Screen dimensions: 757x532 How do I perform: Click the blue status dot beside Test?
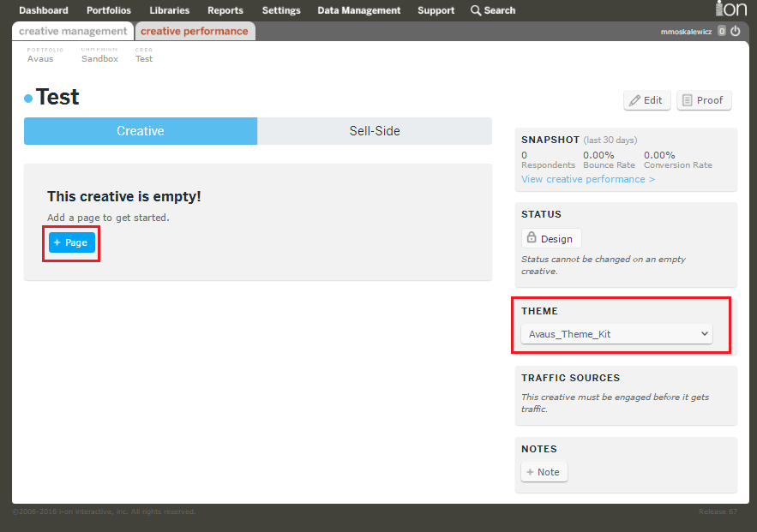28,99
